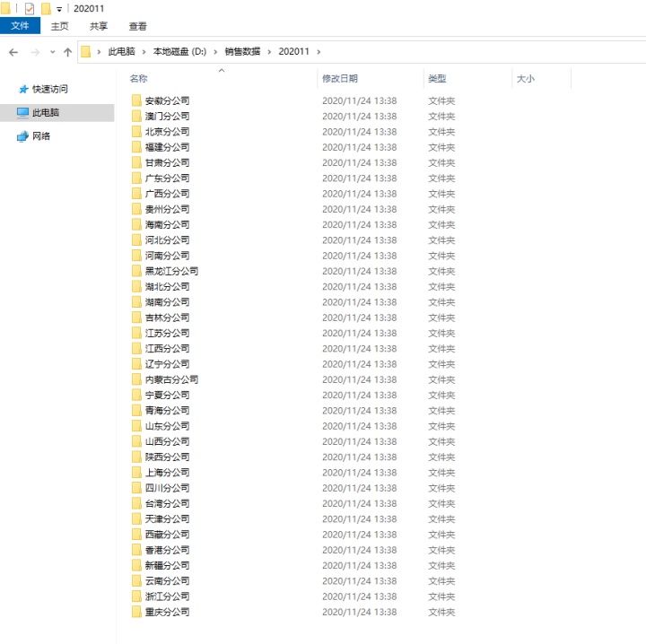Select the 吉林分公司 folder icon
Image resolution: width=646 pixels, height=644 pixels.
tap(136, 318)
